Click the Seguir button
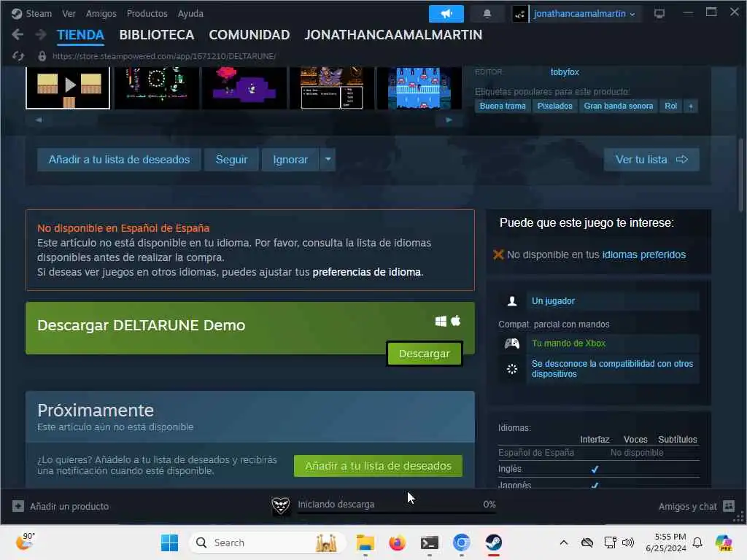Viewport: 747px width, 560px height. 231,160
